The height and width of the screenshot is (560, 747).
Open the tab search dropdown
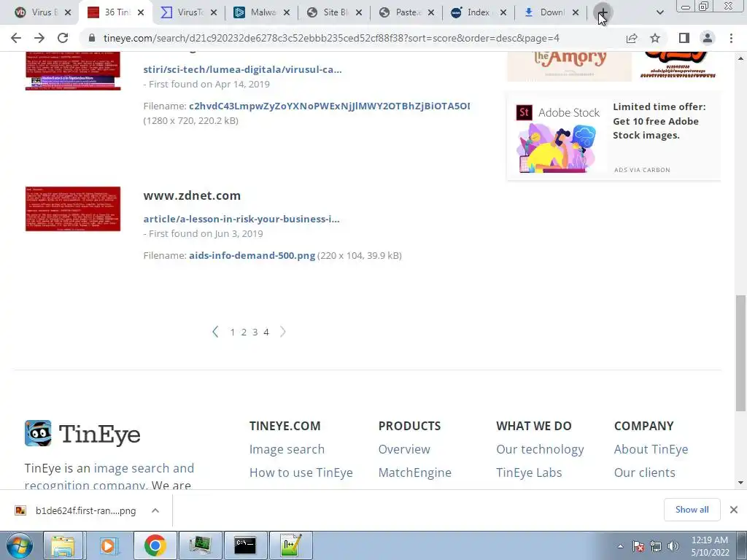pos(659,12)
